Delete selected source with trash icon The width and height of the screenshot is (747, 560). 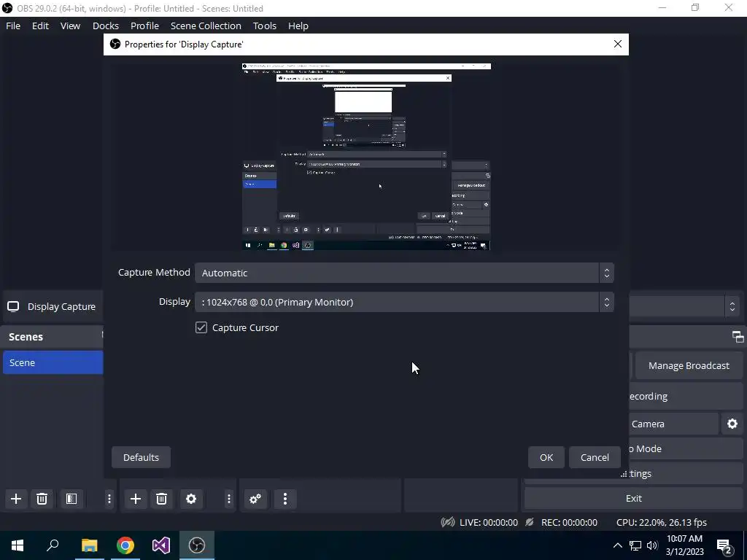coord(161,499)
